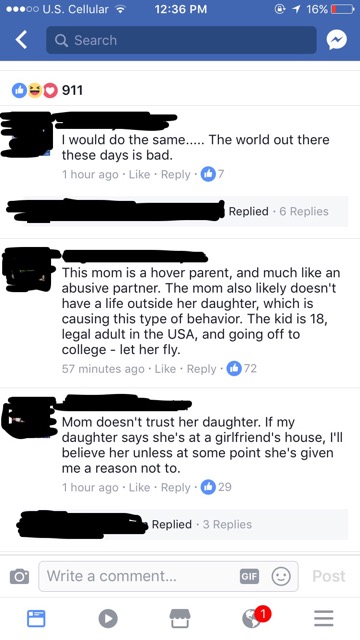This screenshot has width=360, height=640.
Task: Open the Marketplace tab icon
Action: [180, 618]
